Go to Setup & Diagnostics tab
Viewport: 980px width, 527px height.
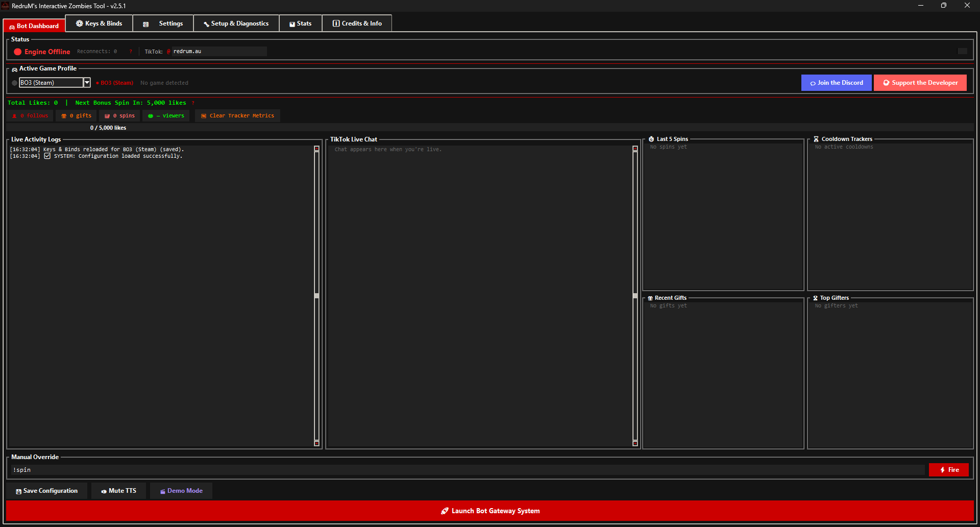236,23
